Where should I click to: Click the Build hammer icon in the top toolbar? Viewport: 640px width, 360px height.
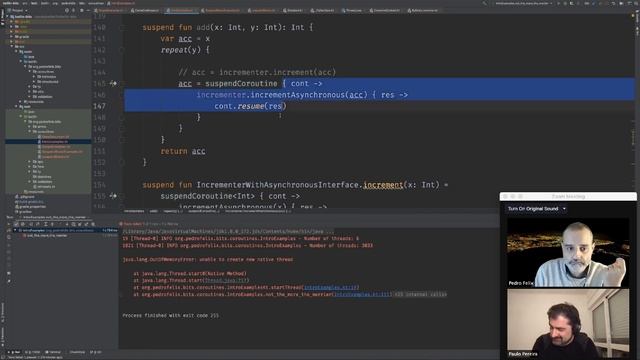click(485, 3)
